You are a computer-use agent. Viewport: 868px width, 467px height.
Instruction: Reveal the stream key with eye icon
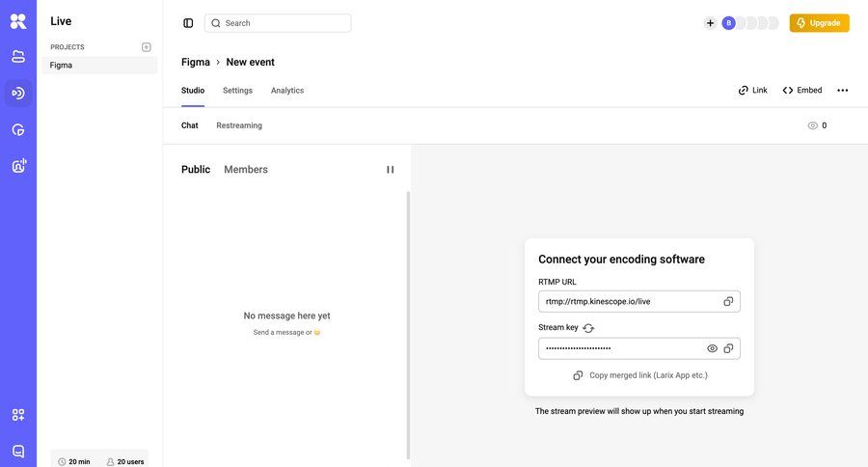click(713, 348)
